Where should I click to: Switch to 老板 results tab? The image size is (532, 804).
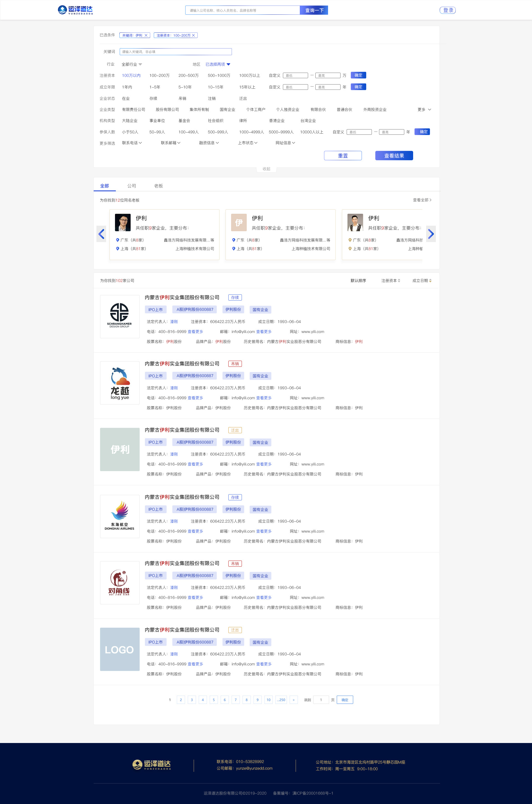click(158, 186)
